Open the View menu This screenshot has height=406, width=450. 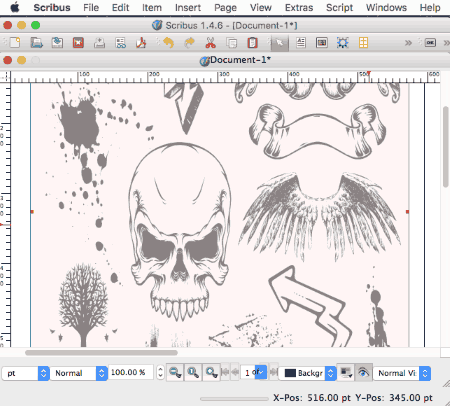(x=261, y=7)
